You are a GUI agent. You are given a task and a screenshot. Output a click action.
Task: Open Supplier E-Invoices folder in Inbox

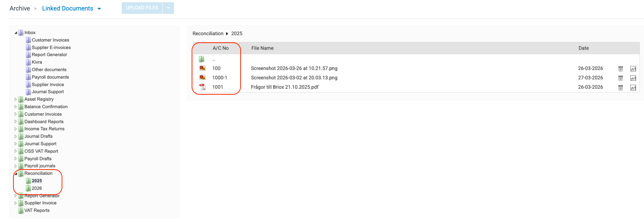coord(51,48)
